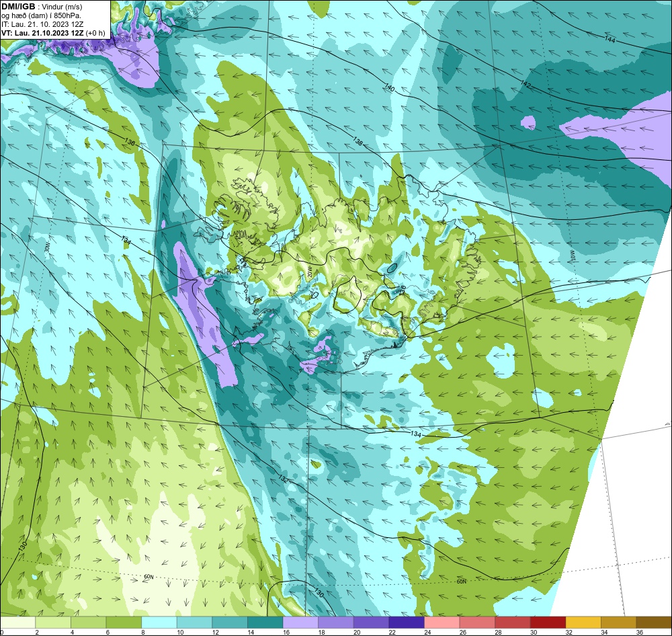Image resolution: width=672 pixels, height=636 pixels.
Task: Pick the 16–18 m/s lavender legend swatch
Action: coord(300,623)
